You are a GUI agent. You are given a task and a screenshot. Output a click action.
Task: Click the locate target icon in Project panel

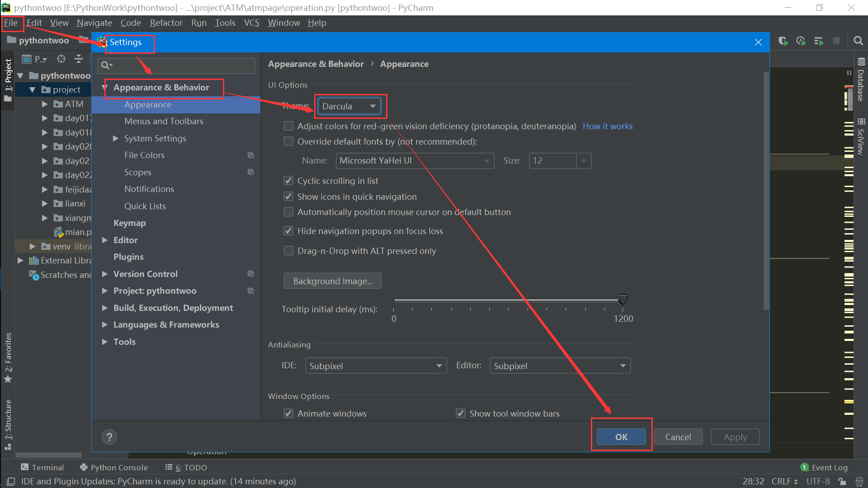[x=61, y=59]
